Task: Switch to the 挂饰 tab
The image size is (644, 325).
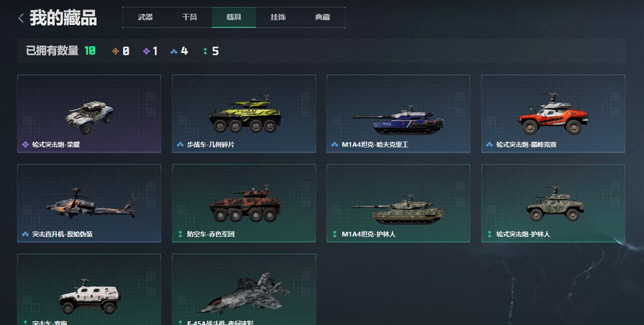Action: click(x=278, y=17)
